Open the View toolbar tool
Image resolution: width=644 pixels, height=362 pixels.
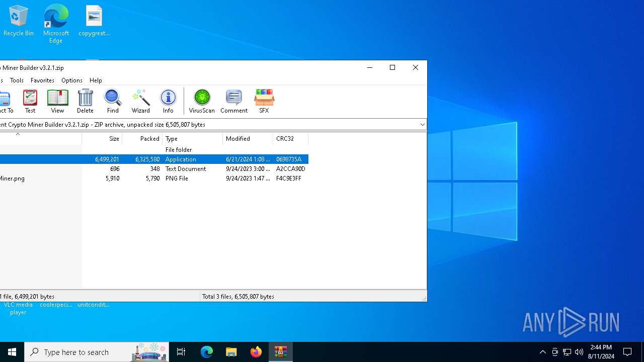tap(57, 101)
